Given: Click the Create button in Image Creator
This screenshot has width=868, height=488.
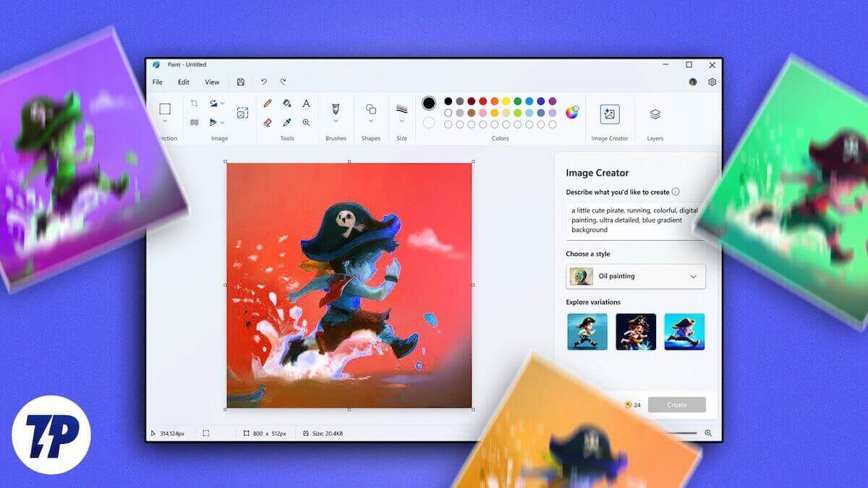Looking at the screenshot, I should [x=677, y=405].
